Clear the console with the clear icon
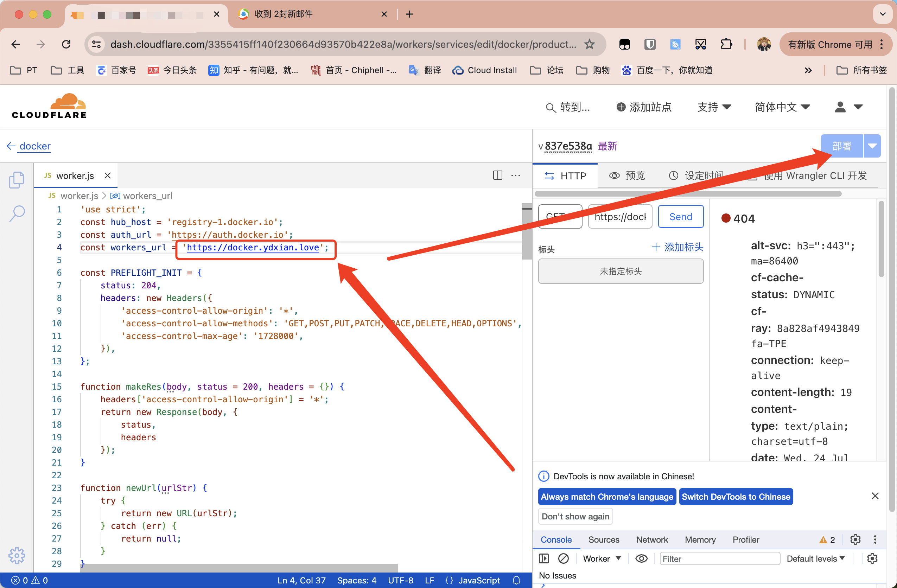The image size is (897, 588). point(563,558)
